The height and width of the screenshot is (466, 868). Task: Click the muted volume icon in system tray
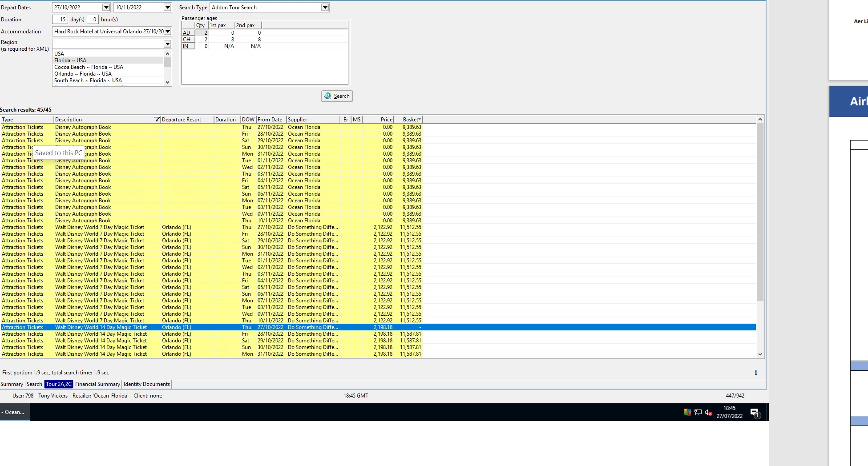point(709,413)
